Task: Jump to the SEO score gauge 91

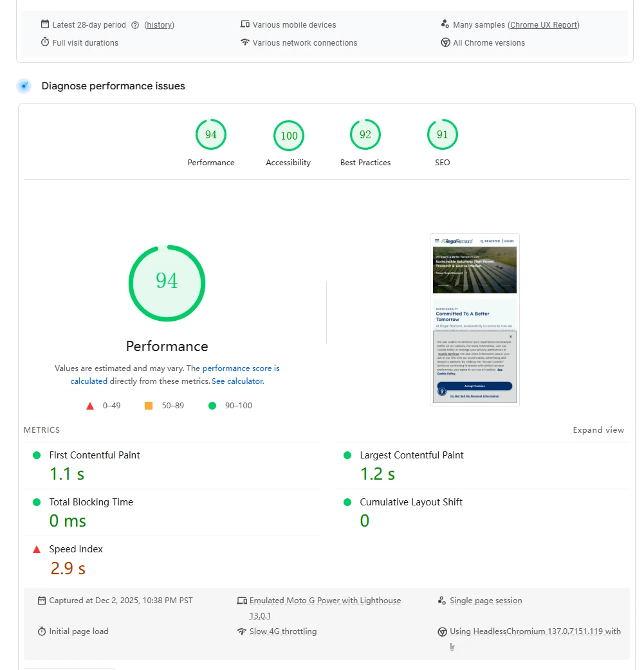Action: 442,134
